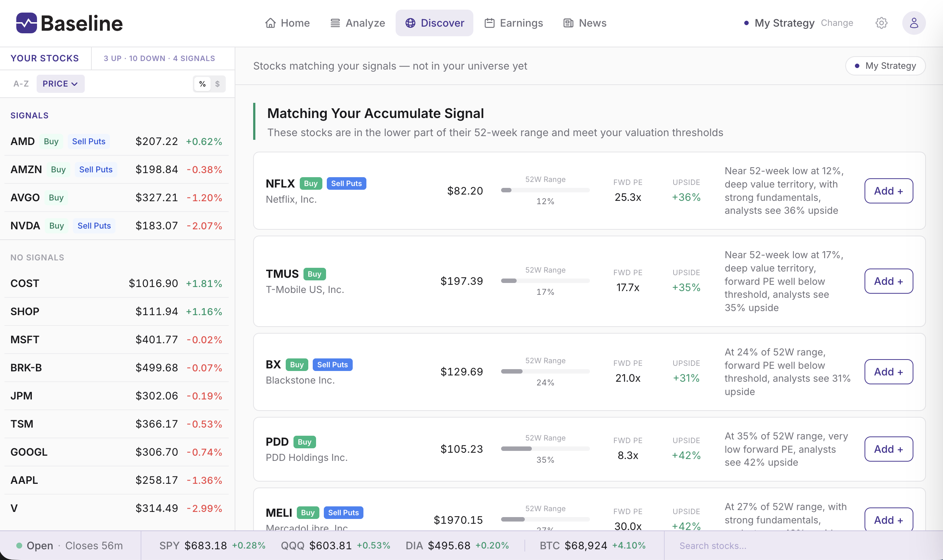
Task: Click the Discover globe icon
Action: (x=411, y=23)
